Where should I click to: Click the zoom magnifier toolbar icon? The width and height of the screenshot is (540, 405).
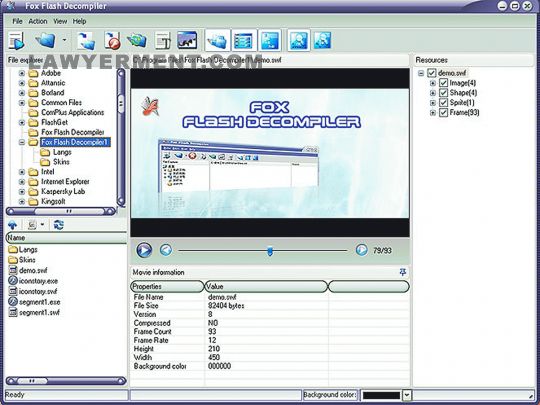pos(299,40)
